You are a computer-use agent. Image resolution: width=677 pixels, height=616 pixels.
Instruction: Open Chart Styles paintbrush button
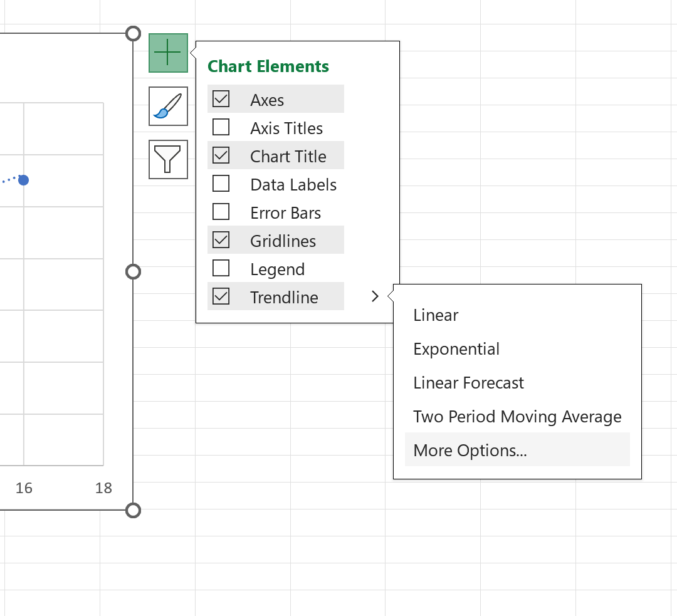[x=168, y=106]
